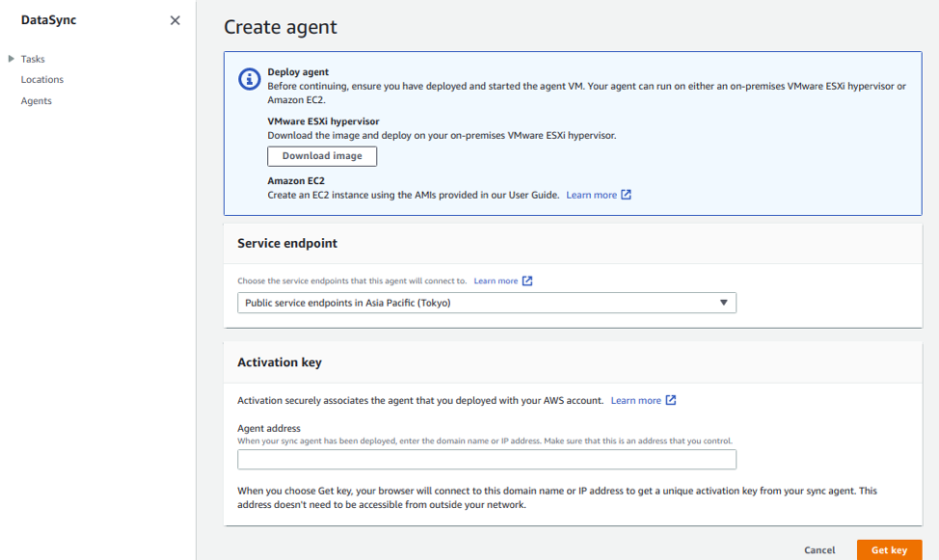Click the Download image button
The image size is (939, 560).
322,156
